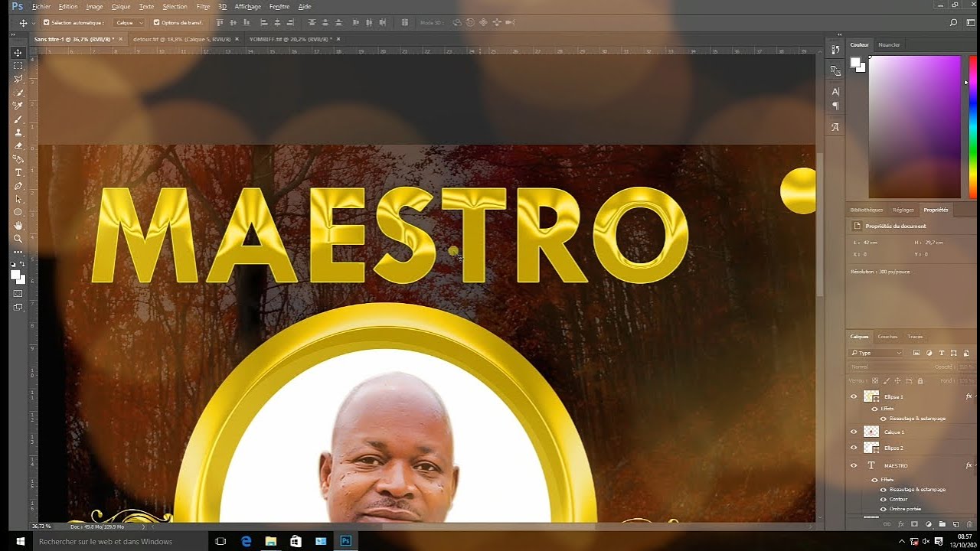Screen dimensions: 980x551
Task: Switch to detour.tif document tab
Action: coord(181,38)
